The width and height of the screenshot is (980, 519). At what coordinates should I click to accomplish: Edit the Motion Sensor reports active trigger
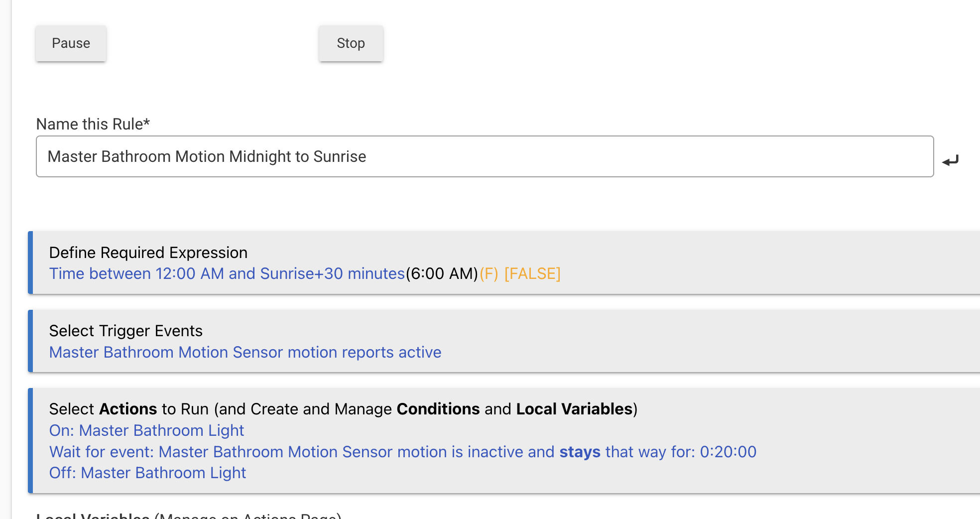pos(245,352)
